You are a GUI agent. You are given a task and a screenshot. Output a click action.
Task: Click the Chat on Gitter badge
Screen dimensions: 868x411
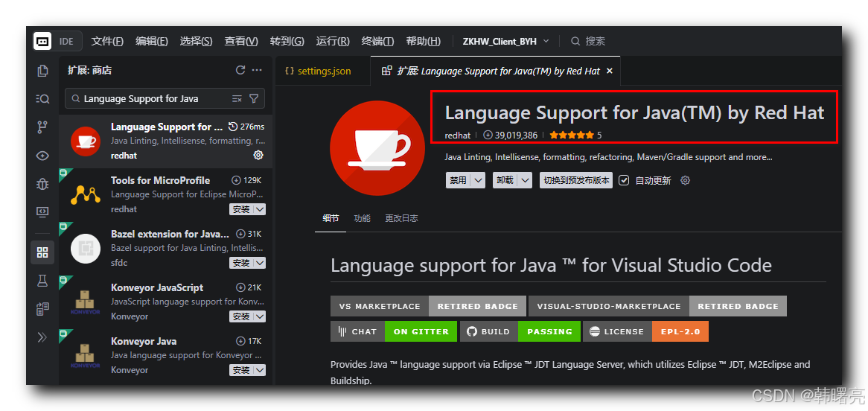(394, 331)
